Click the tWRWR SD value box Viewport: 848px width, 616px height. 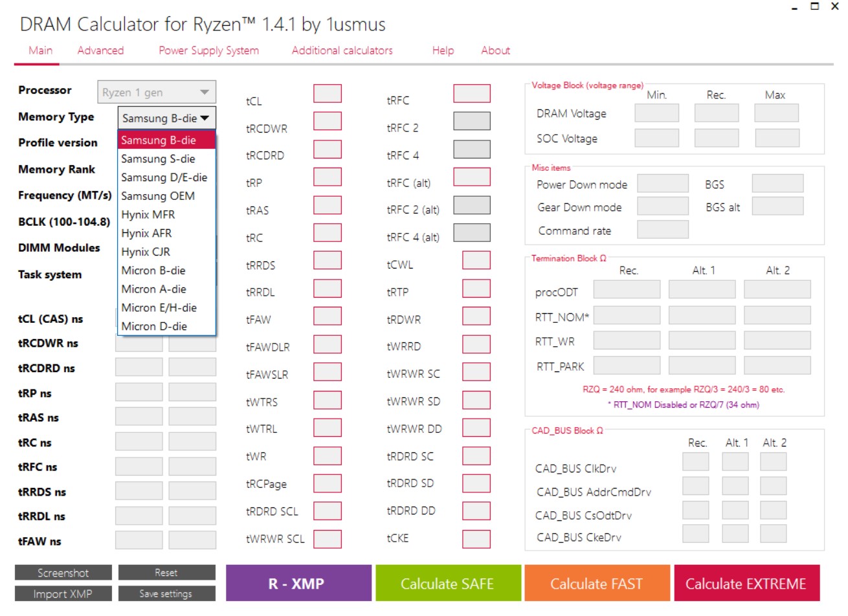476,399
